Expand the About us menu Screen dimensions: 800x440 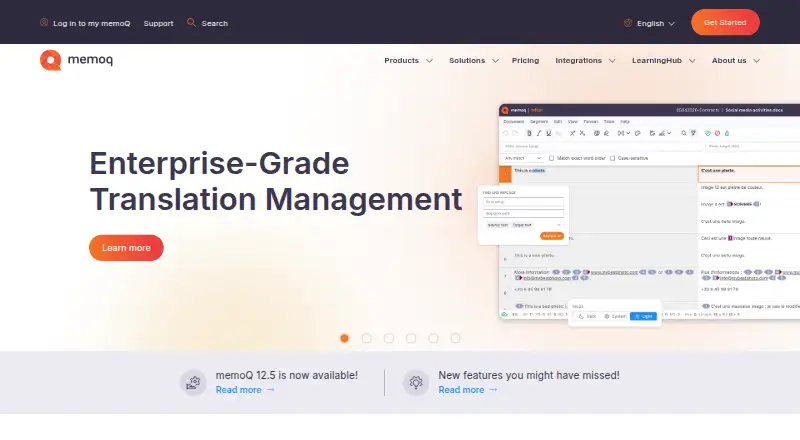coord(736,60)
